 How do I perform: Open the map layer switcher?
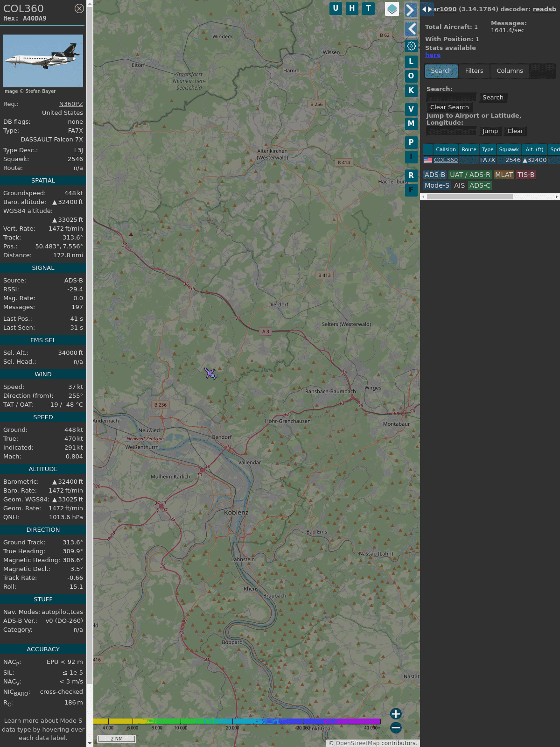coord(392,9)
